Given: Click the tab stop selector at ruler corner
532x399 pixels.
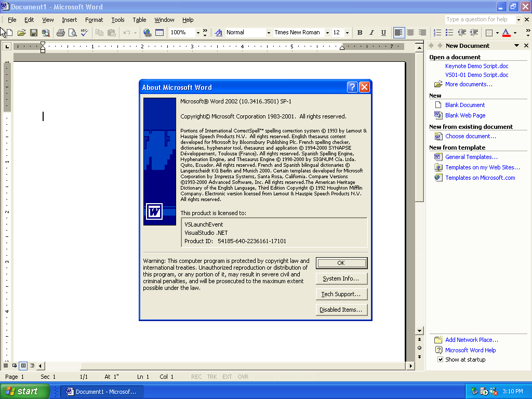Looking at the screenshot, I should (7, 46).
